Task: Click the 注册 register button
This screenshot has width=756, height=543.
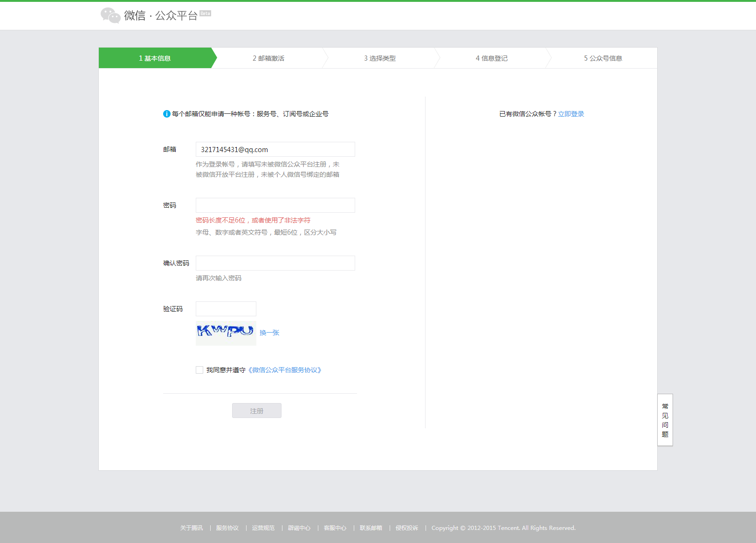Action: (x=256, y=411)
